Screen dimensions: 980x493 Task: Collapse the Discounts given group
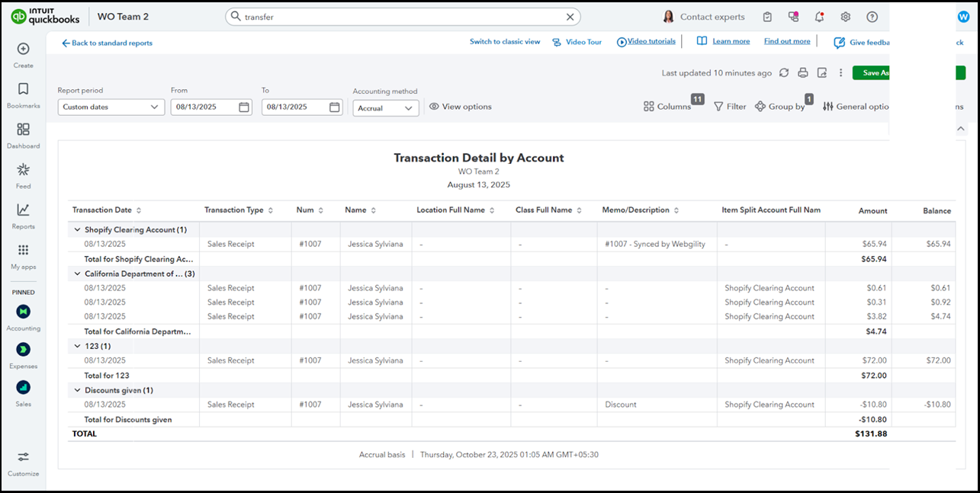click(77, 390)
